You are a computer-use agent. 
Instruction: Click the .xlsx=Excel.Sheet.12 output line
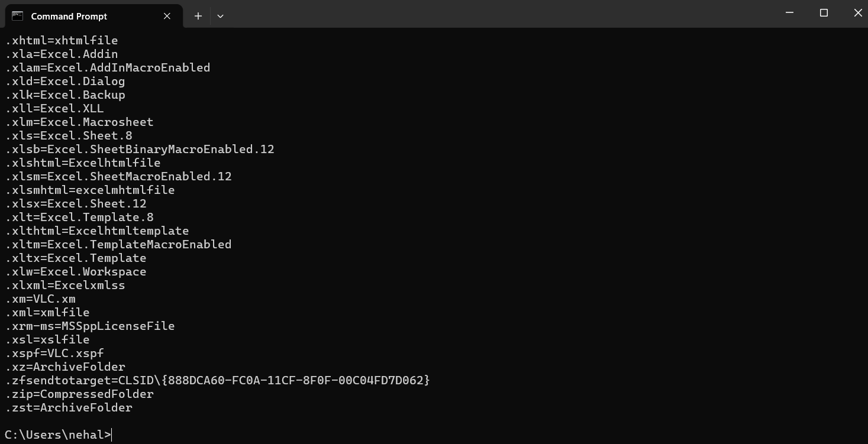76,203
